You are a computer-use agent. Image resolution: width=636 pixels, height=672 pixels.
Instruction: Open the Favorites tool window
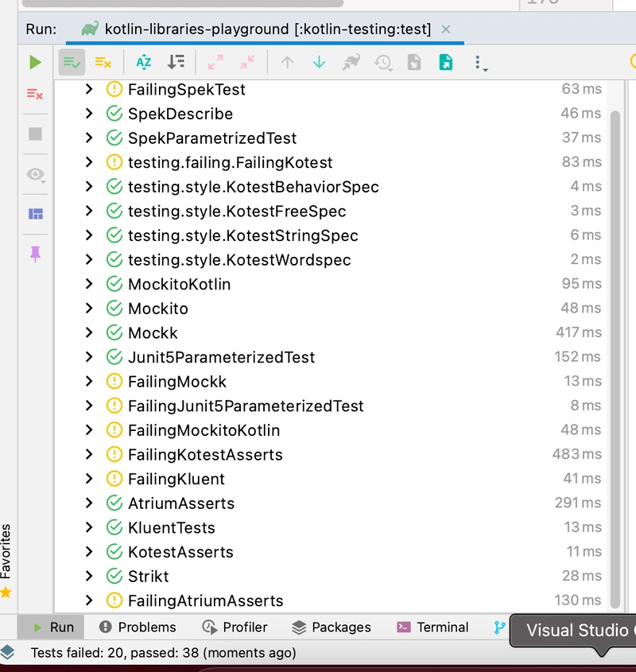coord(7,556)
